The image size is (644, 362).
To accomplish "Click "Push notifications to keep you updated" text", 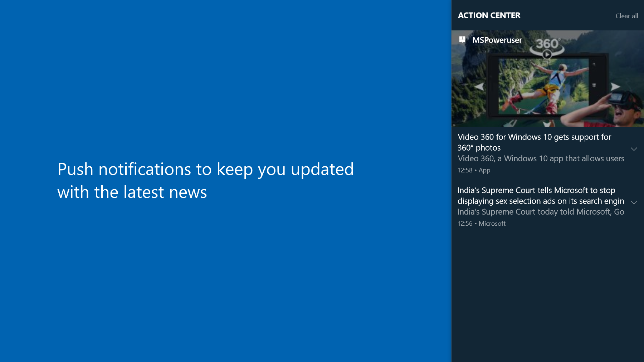I will pyautogui.click(x=206, y=169).
